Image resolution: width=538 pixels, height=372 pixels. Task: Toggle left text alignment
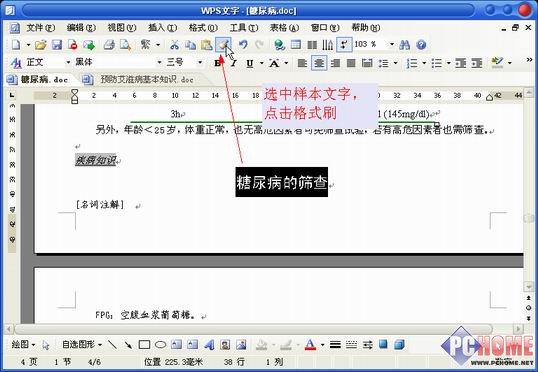[302, 63]
